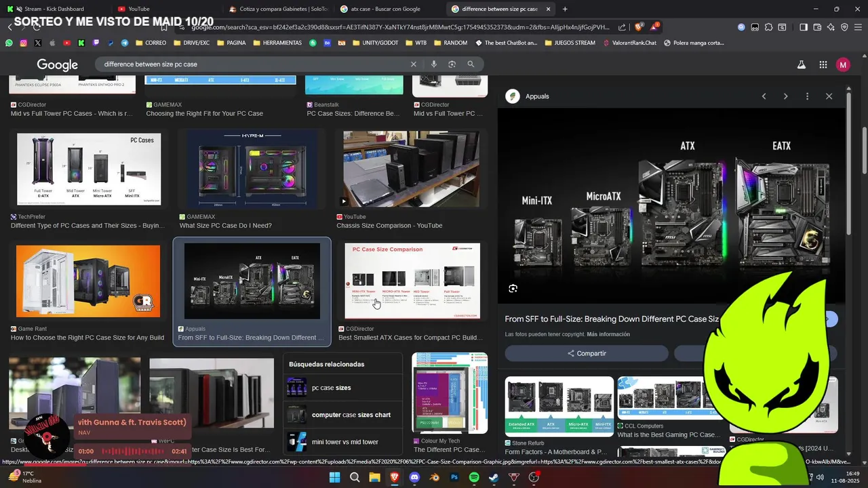Open the Instagram bookmark icon
The image size is (868, 488).
tap(23, 43)
